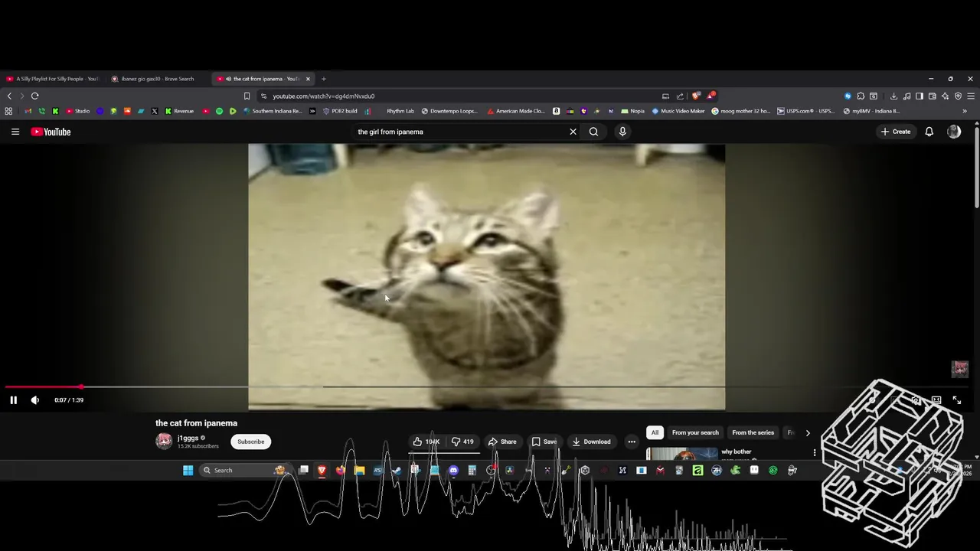Save the video to a playlist
The height and width of the screenshot is (551, 980).
(x=544, y=442)
